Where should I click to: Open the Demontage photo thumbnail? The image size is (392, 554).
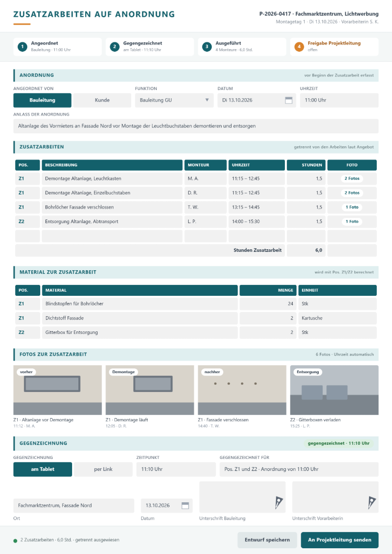[x=150, y=390]
